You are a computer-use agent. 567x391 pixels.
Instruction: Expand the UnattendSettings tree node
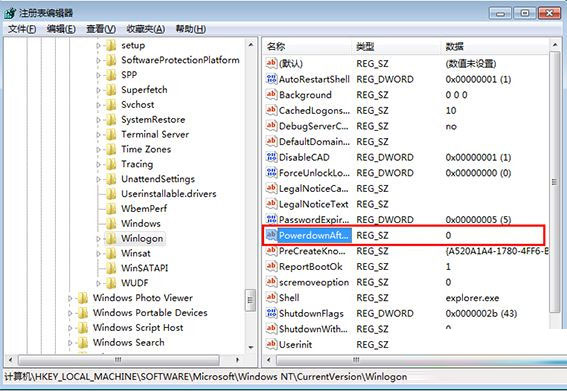pyautogui.click(x=98, y=179)
